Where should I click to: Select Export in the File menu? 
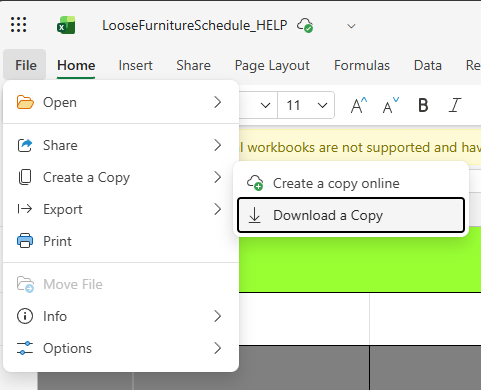121,209
